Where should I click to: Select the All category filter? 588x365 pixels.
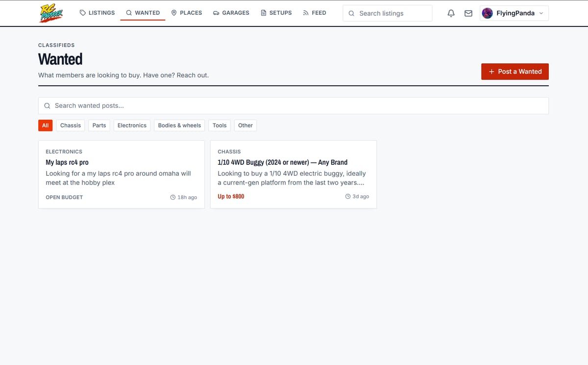click(45, 126)
